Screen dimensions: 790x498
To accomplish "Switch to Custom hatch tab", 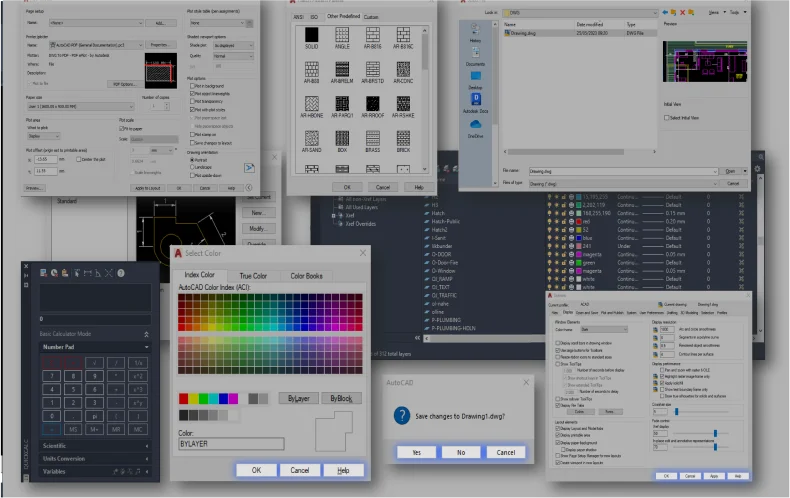I will coord(371,17).
